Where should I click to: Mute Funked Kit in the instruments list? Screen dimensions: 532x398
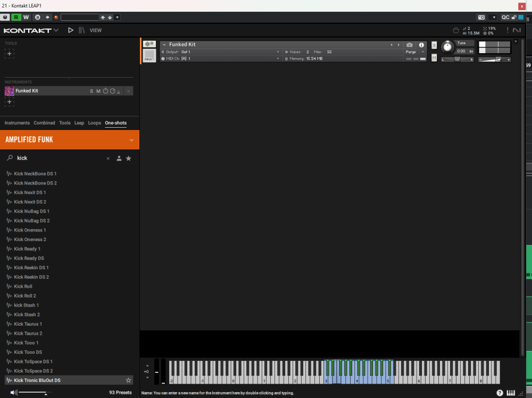pos(98,91)
